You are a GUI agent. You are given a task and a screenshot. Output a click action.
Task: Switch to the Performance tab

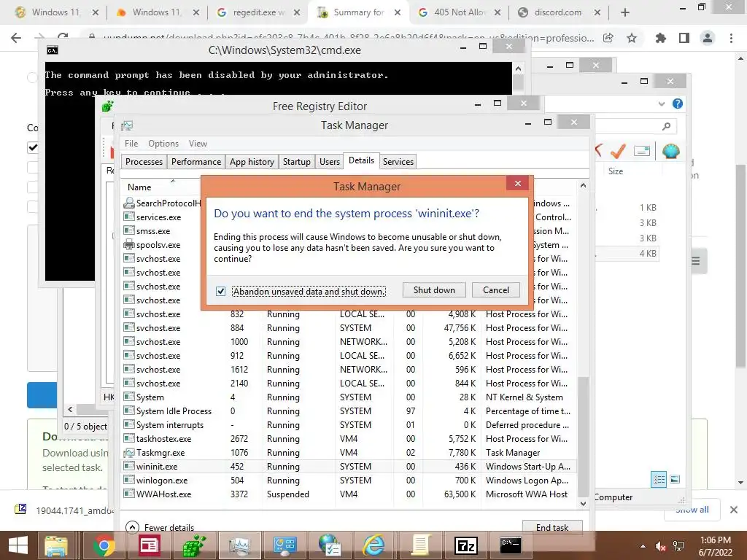coord(196,162)
